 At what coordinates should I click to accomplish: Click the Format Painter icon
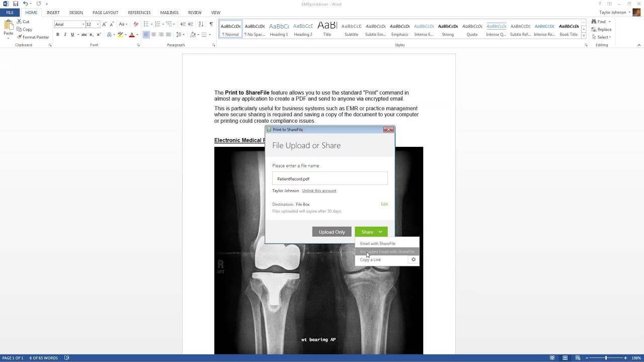[19, 37]
